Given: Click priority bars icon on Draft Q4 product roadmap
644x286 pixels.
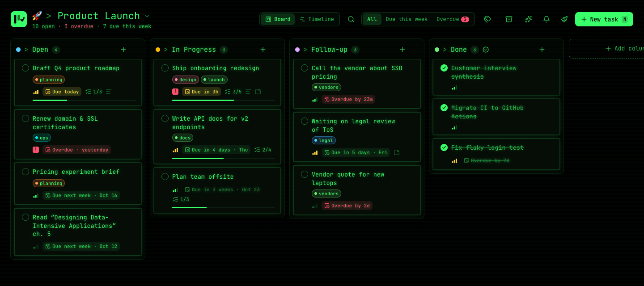Looking at the screenshot, I should point(36,92).
